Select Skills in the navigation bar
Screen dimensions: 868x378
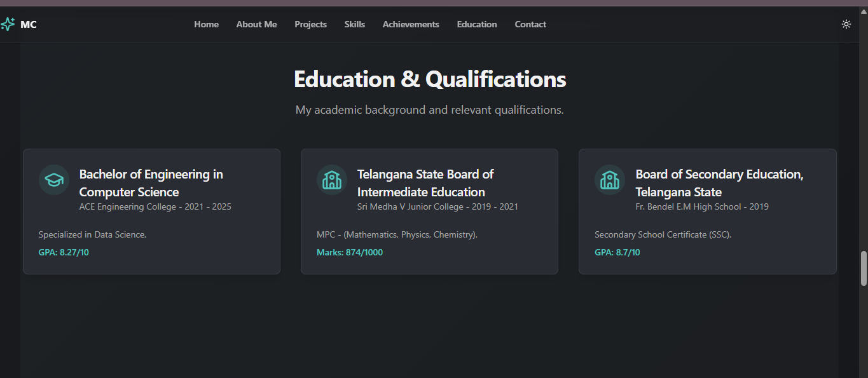point(355,24)
